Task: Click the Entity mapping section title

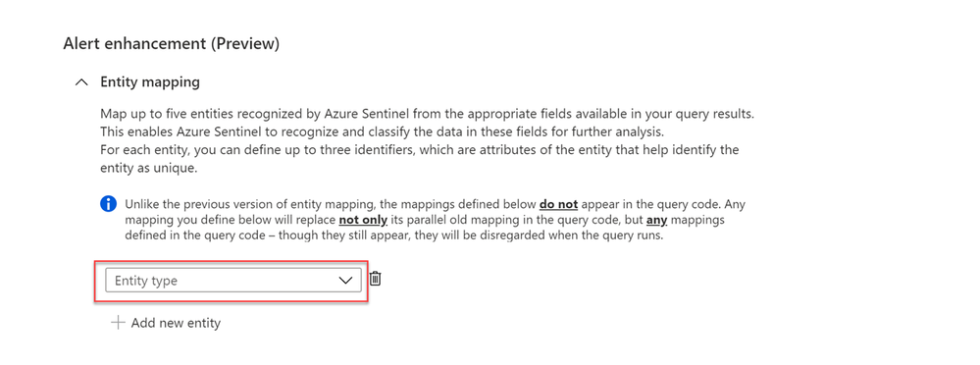Action: pyautogui.click(x=150, y=81)
